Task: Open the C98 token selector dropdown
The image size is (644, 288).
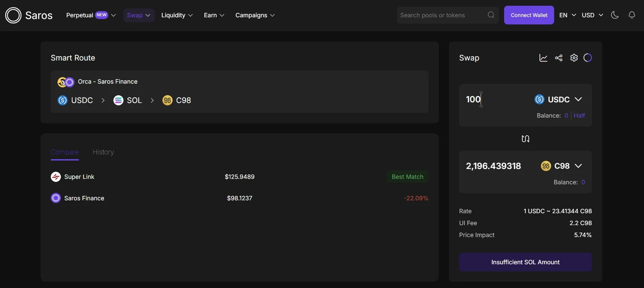Action: tap(561, 166)
